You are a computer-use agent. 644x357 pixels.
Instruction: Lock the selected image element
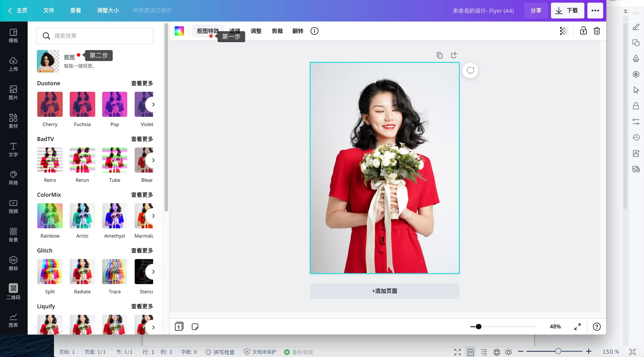(x=583, y=31)
